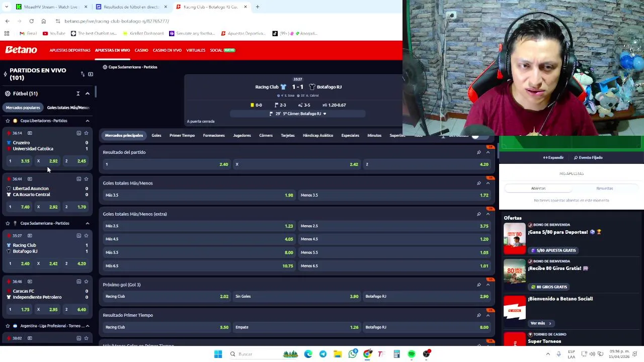The image size is (644, 362).
Task: Favorite the Racing Club vs Botafogo RJ sidebar match
Action: pos(86,235)
